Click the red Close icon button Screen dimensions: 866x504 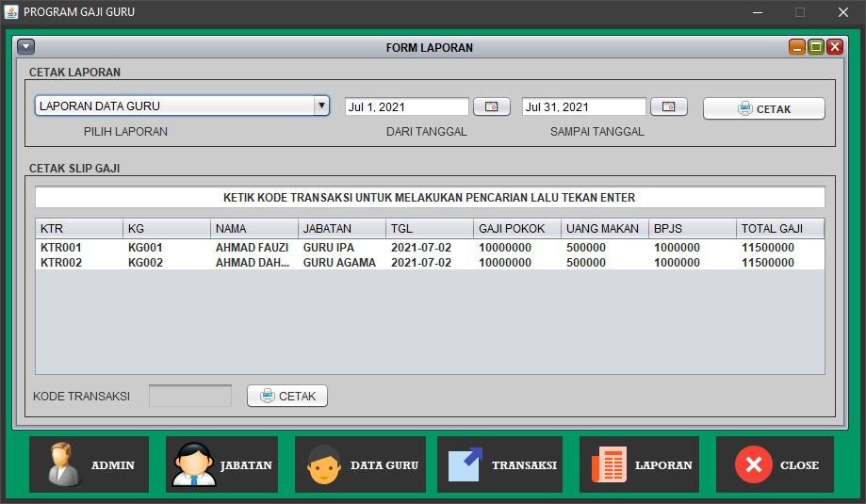(753, 464)
